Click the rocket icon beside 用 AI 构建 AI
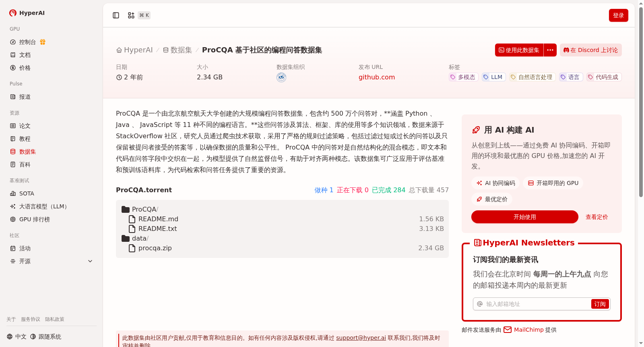Screen dimensions: 644x347 [x=476, y=130]
